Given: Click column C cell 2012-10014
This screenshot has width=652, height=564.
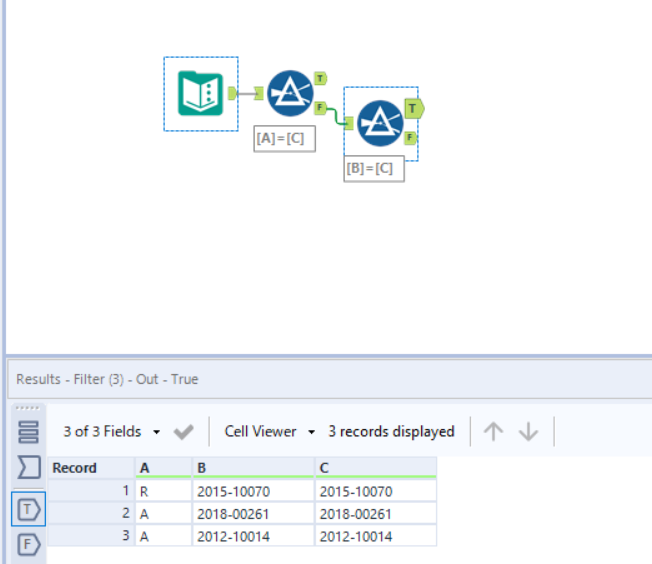Looking at the screenshot, I should (376, 536).
